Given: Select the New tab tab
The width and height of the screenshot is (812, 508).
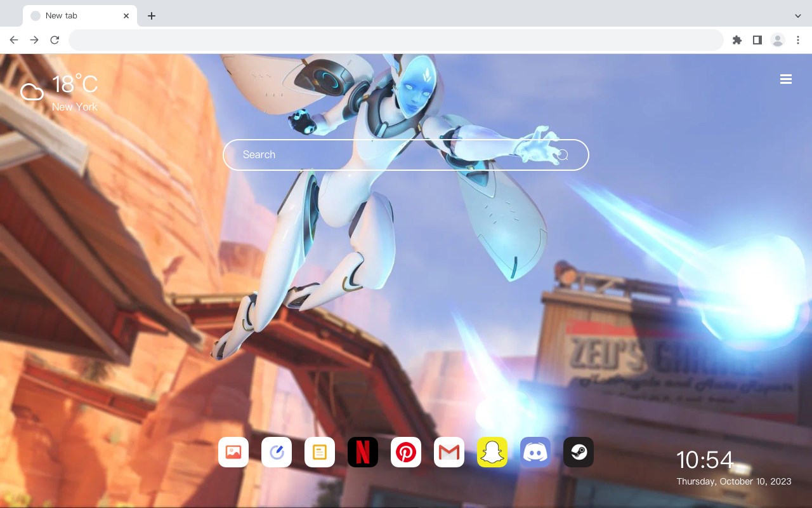Looking at the screenshot, I should 80,16.
